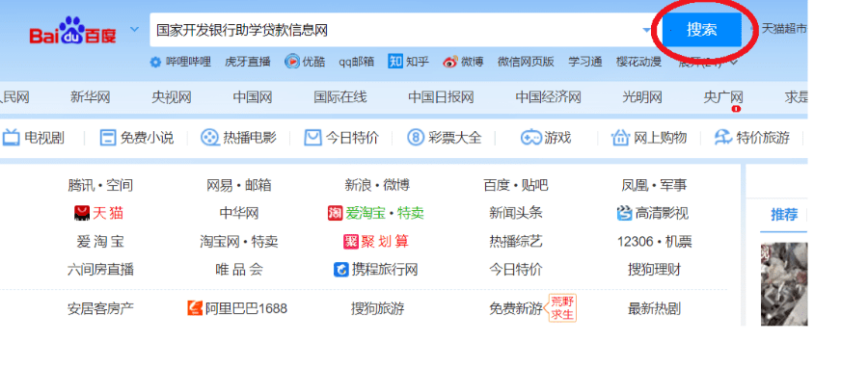Open 国际在线 news site tab
The image size is (868, 368).
coord(339,98)
